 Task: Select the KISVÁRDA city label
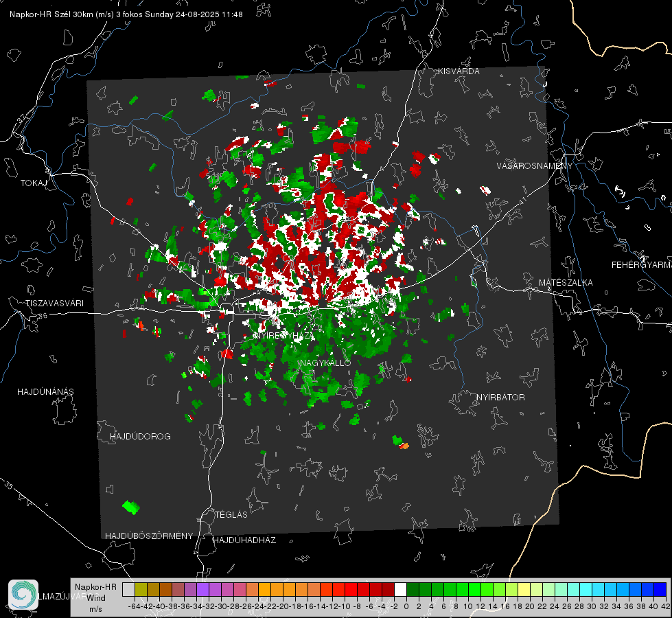459,71
